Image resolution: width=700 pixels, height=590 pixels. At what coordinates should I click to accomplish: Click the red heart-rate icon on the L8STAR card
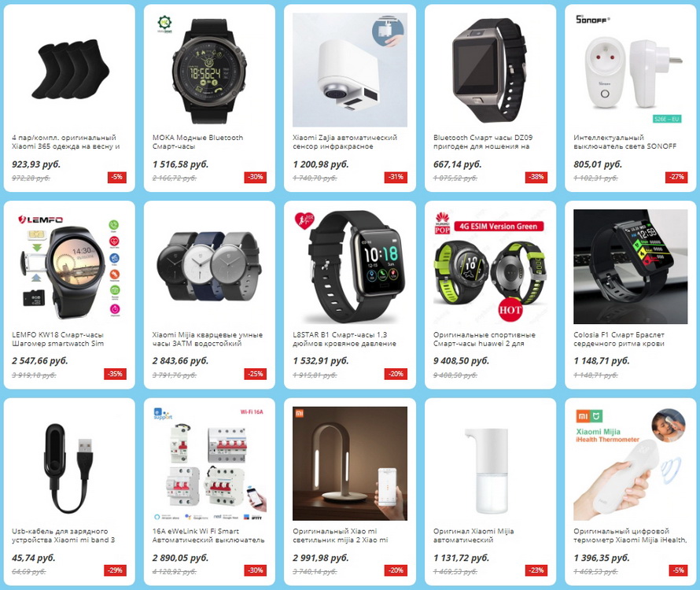[x=304, y=220]
